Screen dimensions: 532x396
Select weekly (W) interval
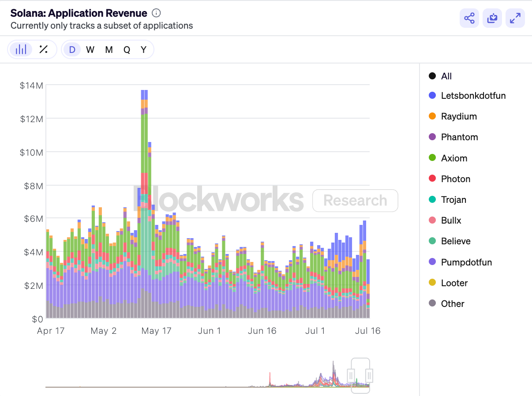(x=90, y=49)
